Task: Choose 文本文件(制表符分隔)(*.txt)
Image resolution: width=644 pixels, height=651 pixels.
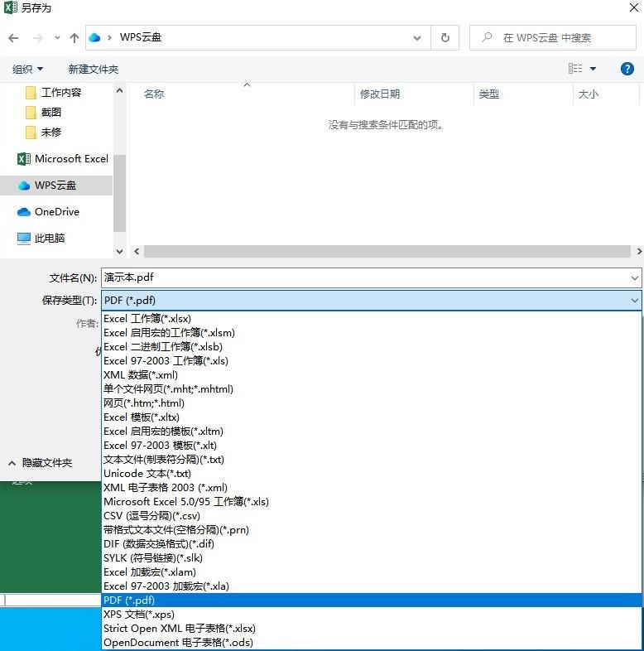Action: [x=372, y=460]
